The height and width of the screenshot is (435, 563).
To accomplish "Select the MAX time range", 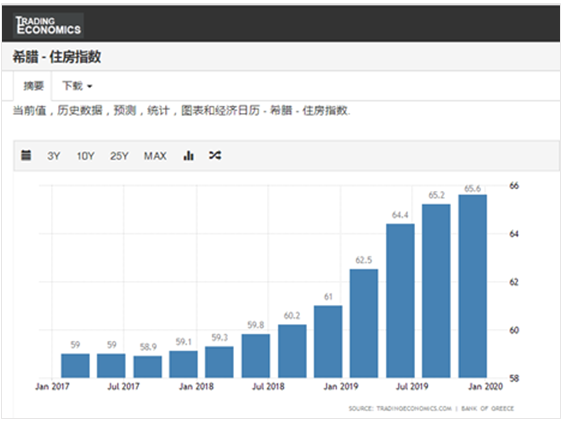I will [155, 156].
